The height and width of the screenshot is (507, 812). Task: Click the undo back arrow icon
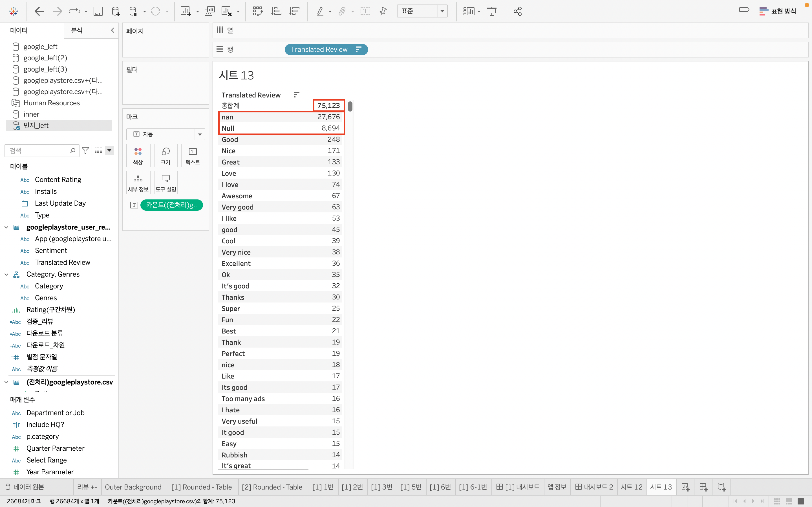click(x=39, y=11)
